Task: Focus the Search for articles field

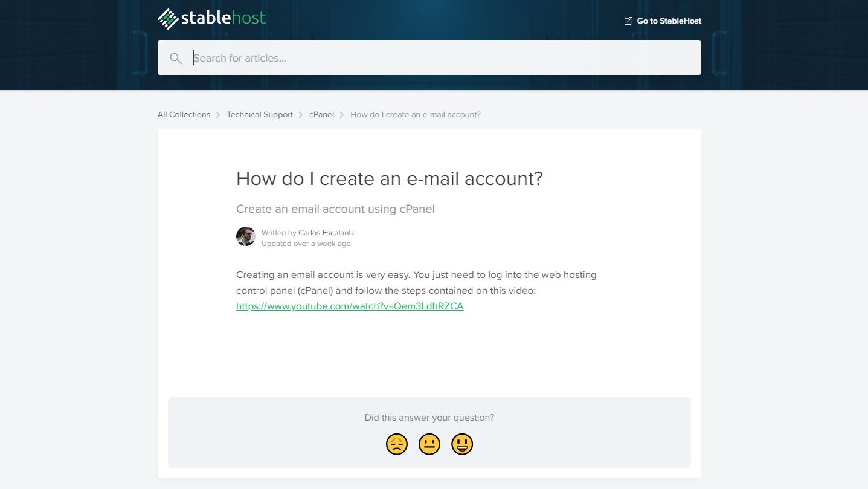Action: (429, 58)
